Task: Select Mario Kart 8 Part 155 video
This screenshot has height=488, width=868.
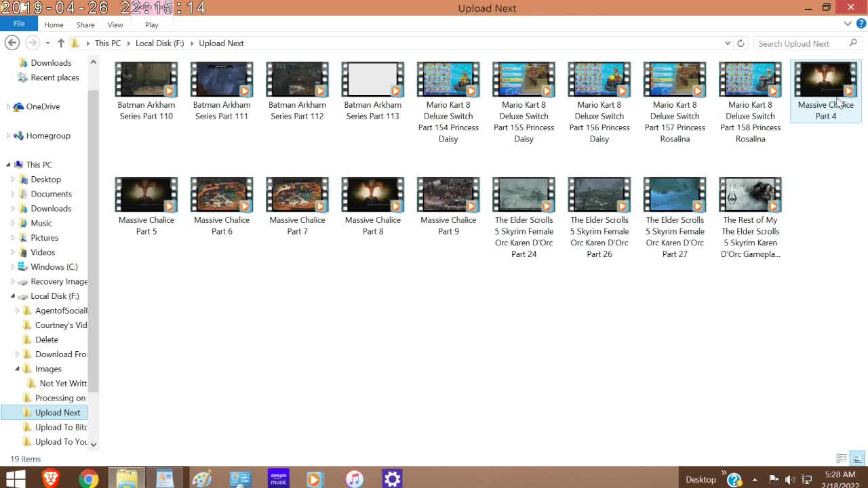Action: coord(524,103)
